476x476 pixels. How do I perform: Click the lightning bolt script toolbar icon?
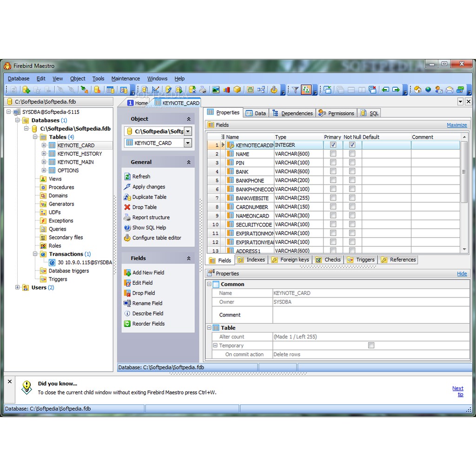click(168, 90)
